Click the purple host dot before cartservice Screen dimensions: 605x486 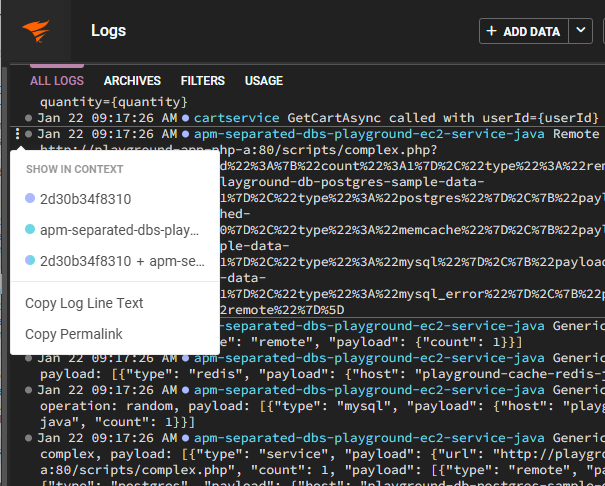(186, 118)
